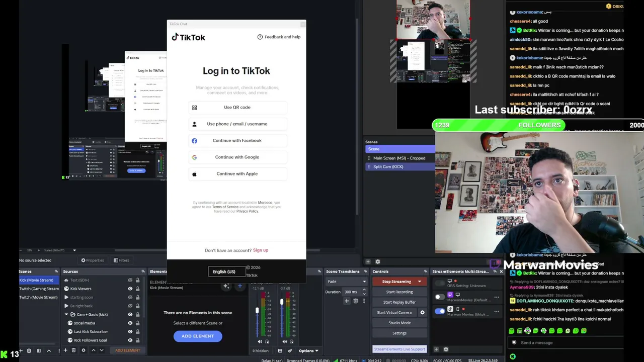Open Stop Streaming dropdown arrow
Image resolution: width=644 pixels, height=362 pixels.
[x=420, y=282]
